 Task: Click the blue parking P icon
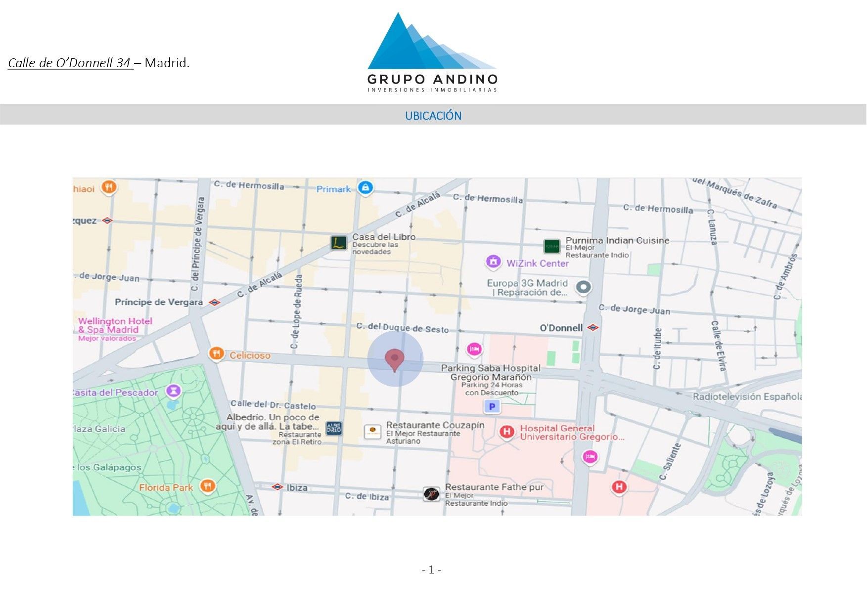coord(492,406)
